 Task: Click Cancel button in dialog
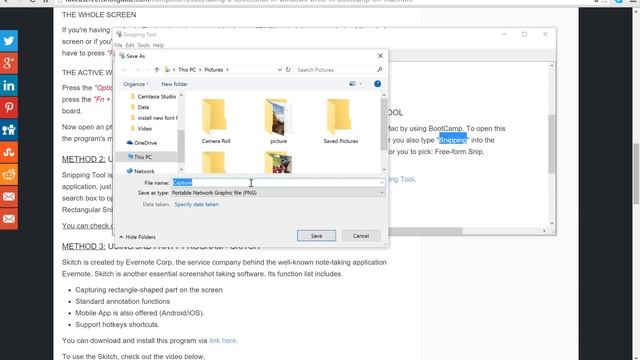tap(361, 236)
